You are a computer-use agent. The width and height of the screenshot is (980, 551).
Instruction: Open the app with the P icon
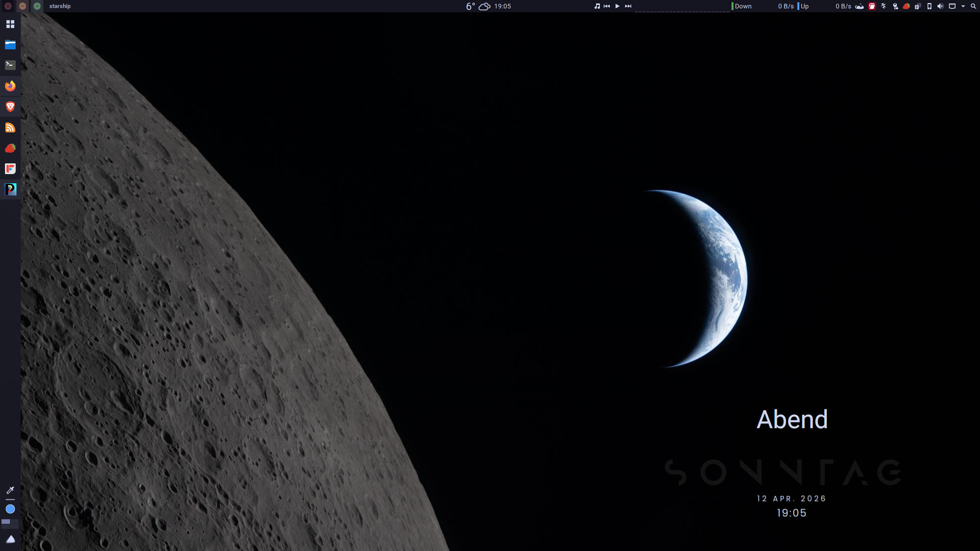tap(10, 189)
